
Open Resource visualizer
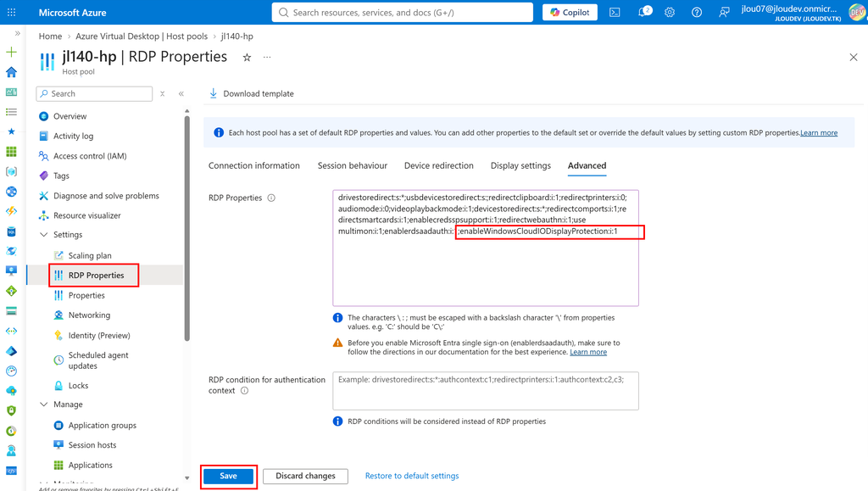(x=87, y=216)
